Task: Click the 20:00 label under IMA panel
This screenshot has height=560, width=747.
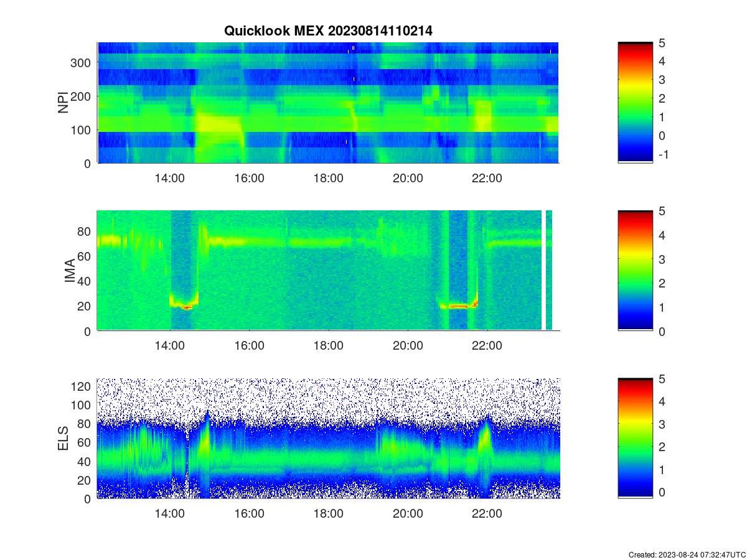Action: pos(408,346)
